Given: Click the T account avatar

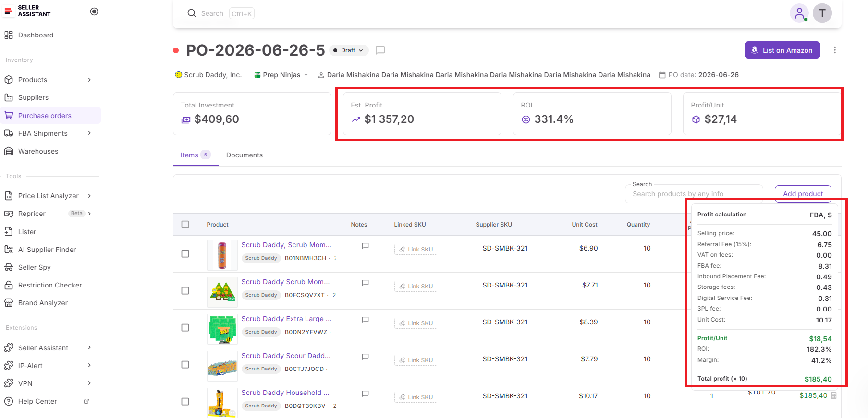Looking at the screenshot, I should pyautogui.click(x=822, y=13).
